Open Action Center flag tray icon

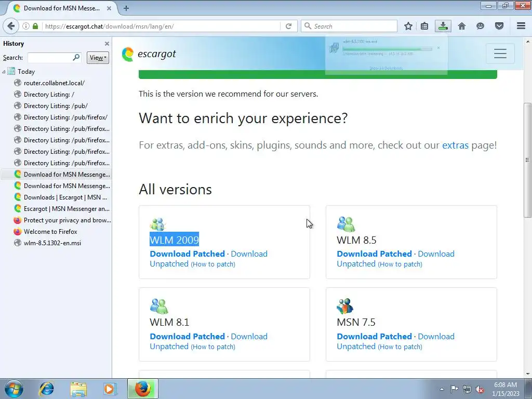[x=454, y=389]
